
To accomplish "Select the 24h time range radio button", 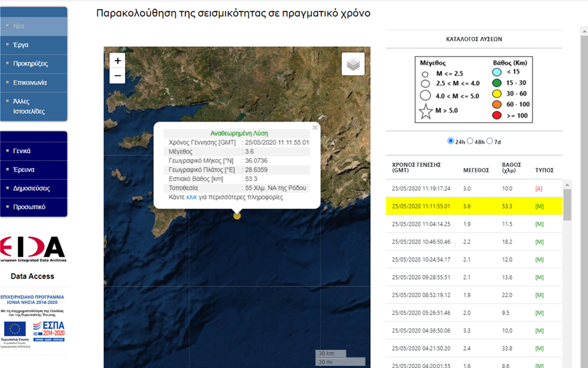I will tap(451, 141).
